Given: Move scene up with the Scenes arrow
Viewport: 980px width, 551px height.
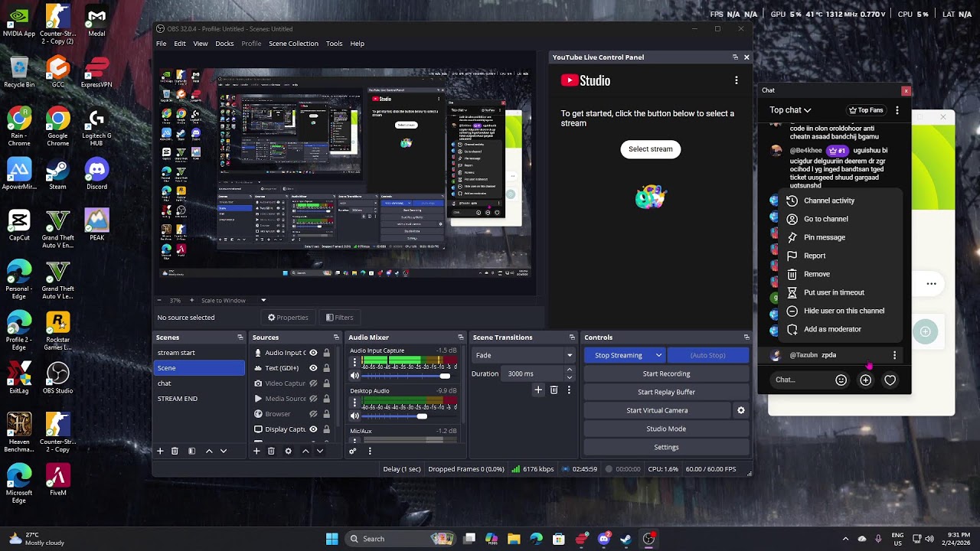Looking at the screenshot, I should (209, 452).
